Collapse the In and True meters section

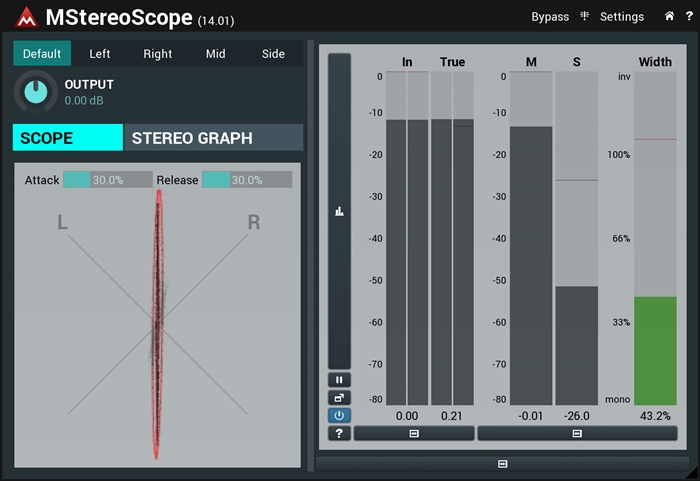click(414, 433)
